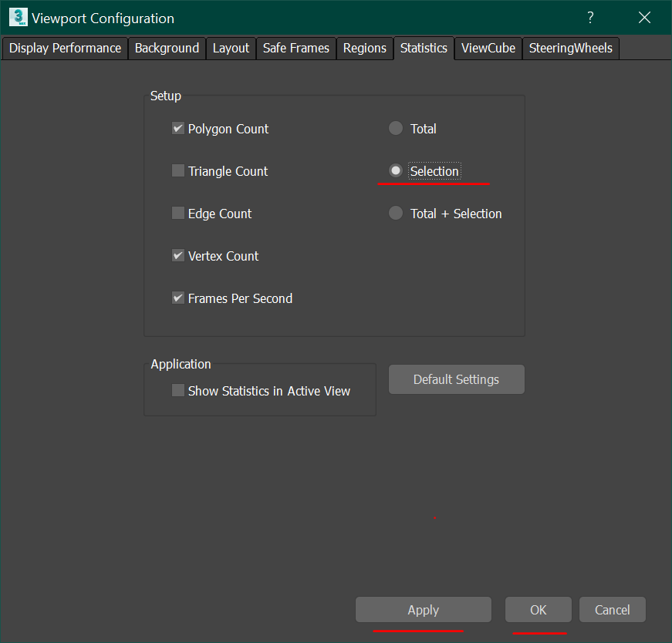Open the Background tab

pos(167,48)
